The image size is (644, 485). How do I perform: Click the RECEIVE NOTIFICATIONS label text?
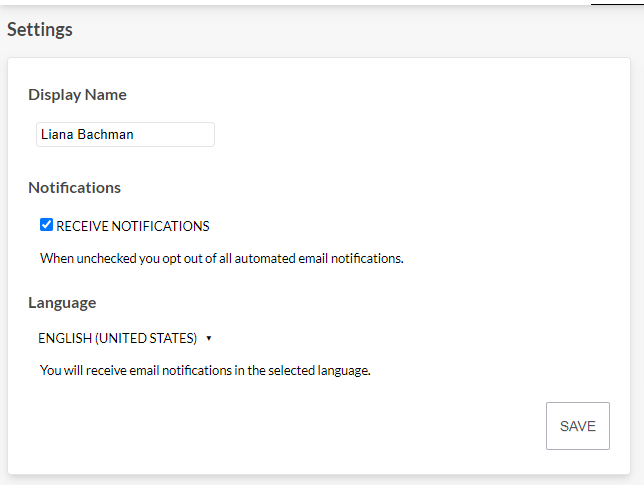click(133, 226)
